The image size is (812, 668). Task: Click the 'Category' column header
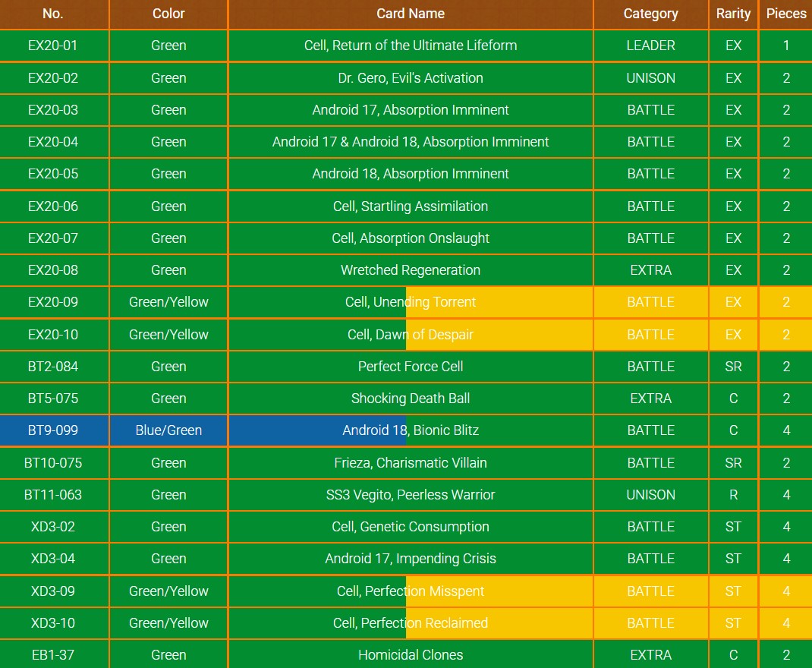tap(650, 14)
